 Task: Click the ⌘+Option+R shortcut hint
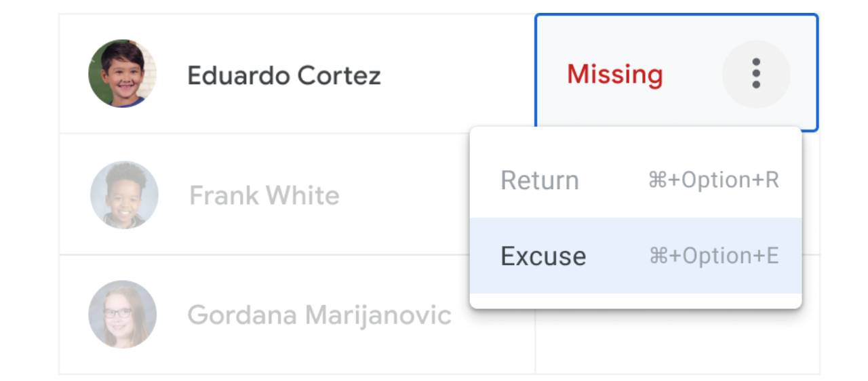(713, 180)
